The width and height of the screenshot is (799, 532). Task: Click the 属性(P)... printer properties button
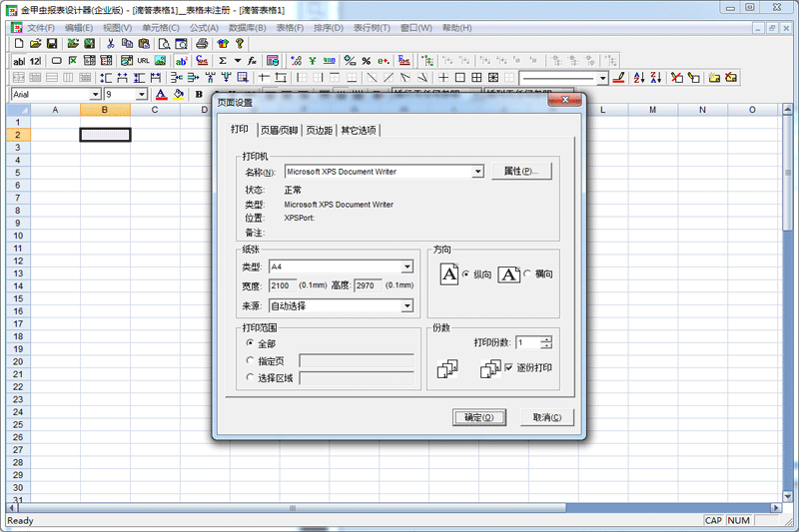[x=521, y=171]
